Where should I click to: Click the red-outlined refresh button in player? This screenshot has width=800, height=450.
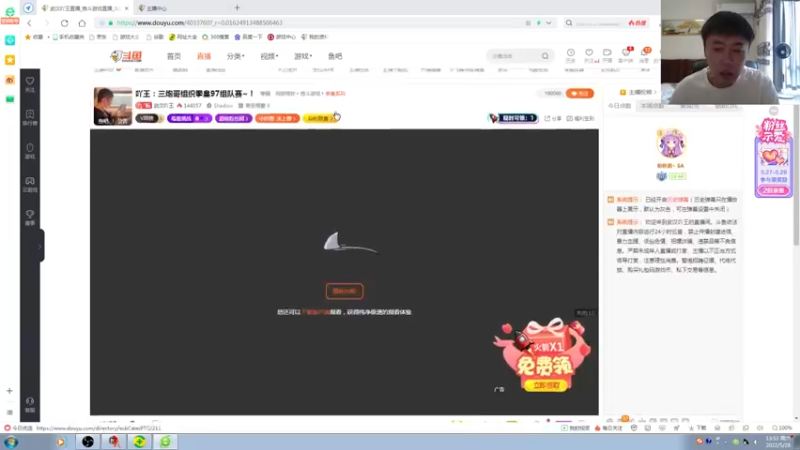coord(344,291)
